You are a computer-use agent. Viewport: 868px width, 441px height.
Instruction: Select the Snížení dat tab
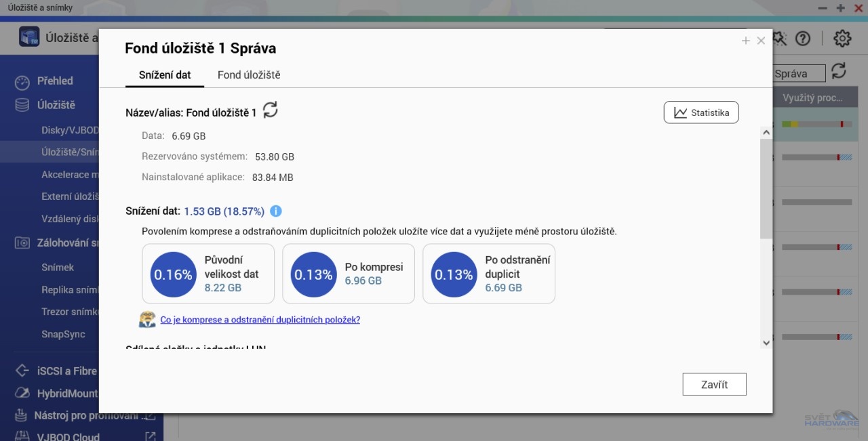pos(165,75)
